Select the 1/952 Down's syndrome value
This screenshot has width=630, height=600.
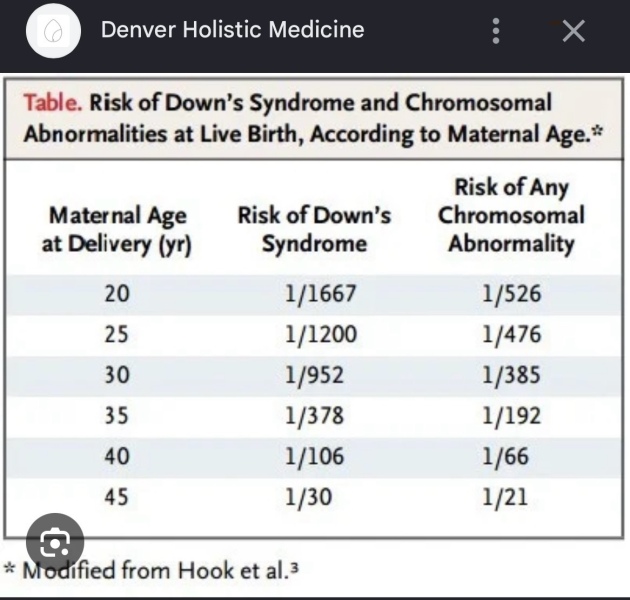click(x=314, y=375)
